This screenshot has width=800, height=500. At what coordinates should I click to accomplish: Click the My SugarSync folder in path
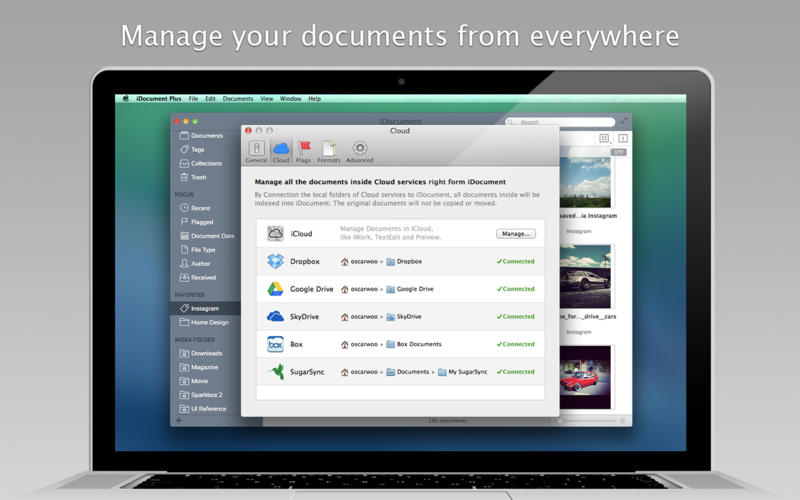coord(463,372)
